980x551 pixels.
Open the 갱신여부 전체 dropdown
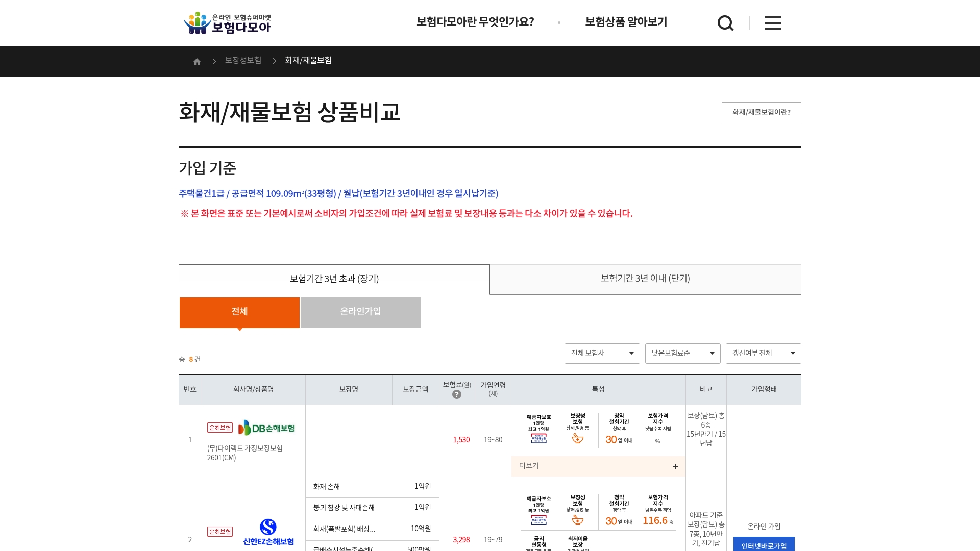click(x=763, y=354)
